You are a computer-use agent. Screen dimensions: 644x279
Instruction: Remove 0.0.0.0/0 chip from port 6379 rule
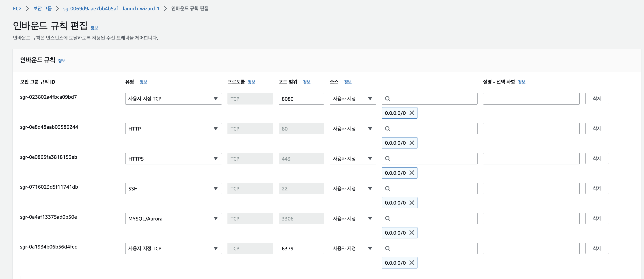[x=412, y=263]
